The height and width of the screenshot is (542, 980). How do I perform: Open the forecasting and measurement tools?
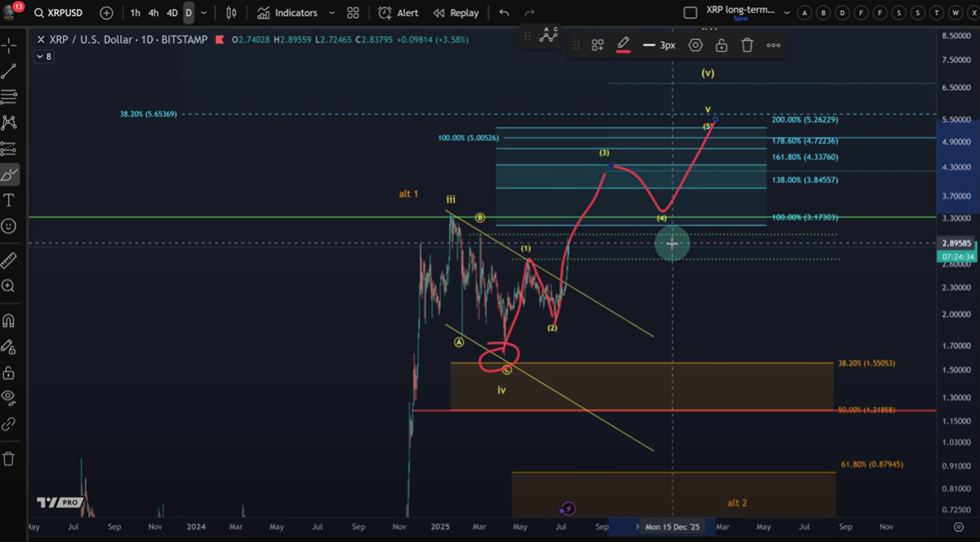(8, 149)
